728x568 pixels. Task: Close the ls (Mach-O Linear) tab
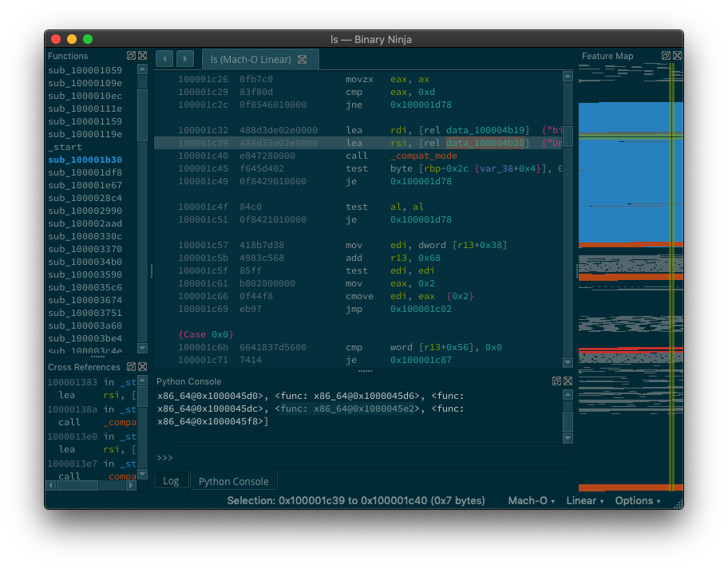(x=303, y=59)
